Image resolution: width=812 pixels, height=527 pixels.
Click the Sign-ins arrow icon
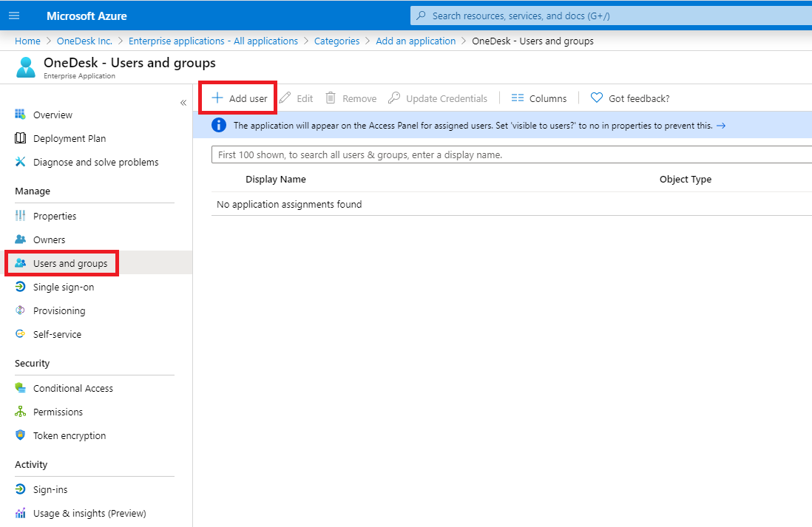[x=20, y=489]
